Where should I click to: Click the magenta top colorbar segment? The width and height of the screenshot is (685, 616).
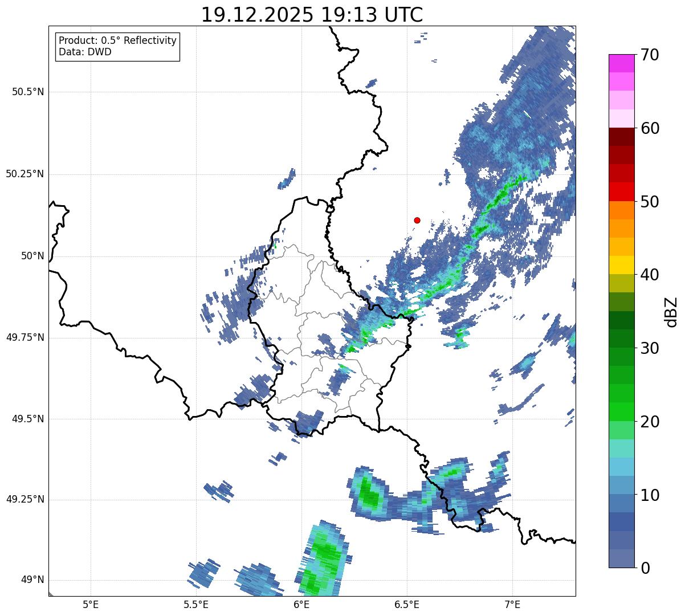tap(621, 63)
